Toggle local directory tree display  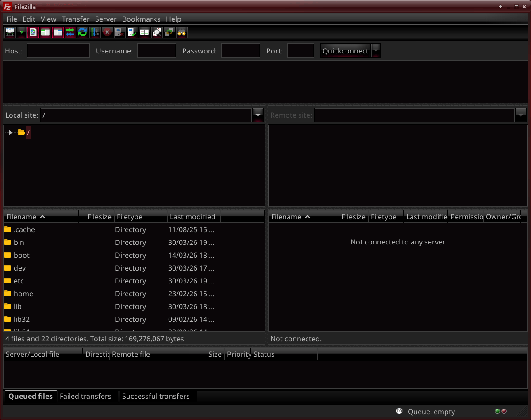[46, 32]
